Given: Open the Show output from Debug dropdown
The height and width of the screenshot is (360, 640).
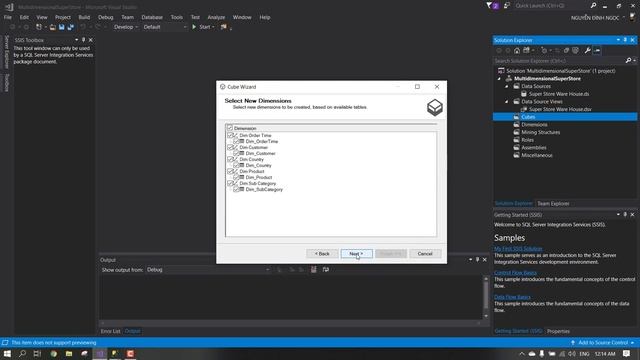Looking at the screenshot, I should coord(208,270).
